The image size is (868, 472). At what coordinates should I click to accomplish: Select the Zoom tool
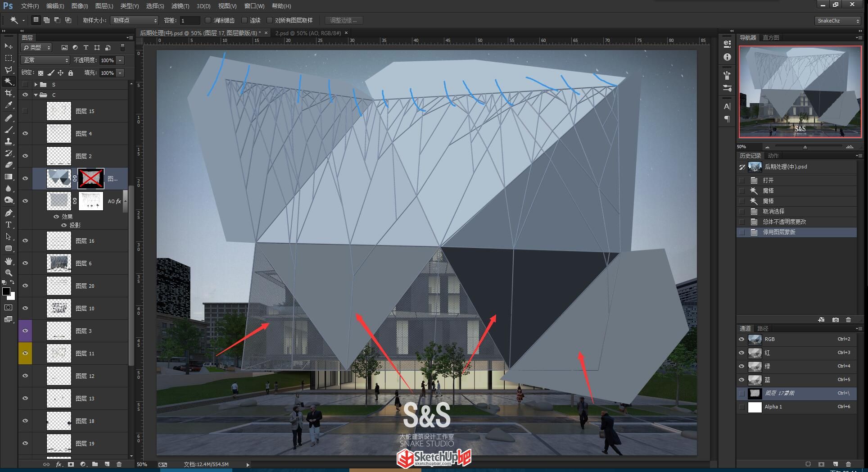click(9, 273)
